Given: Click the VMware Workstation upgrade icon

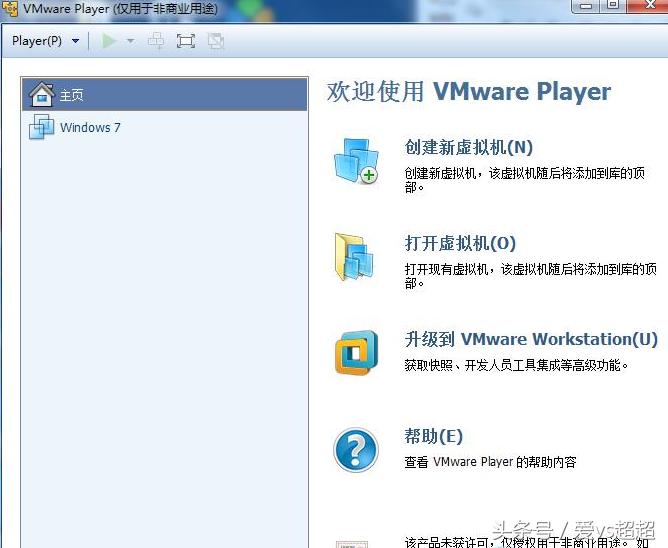Looking at the screenshot, I should [357, 353].
